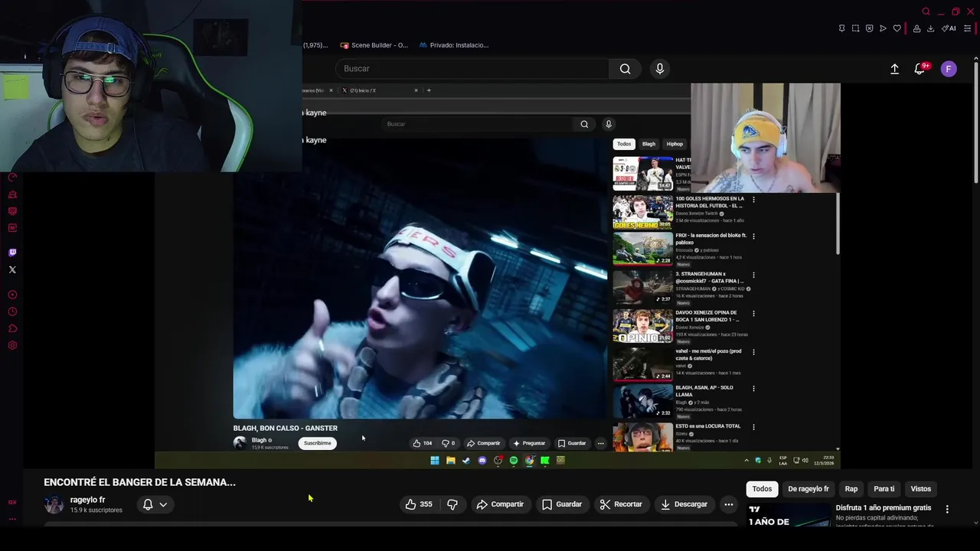Open GX Corner icon at sidebar bottom
This screenshot has height=551, width=980.
pos(12,503)
